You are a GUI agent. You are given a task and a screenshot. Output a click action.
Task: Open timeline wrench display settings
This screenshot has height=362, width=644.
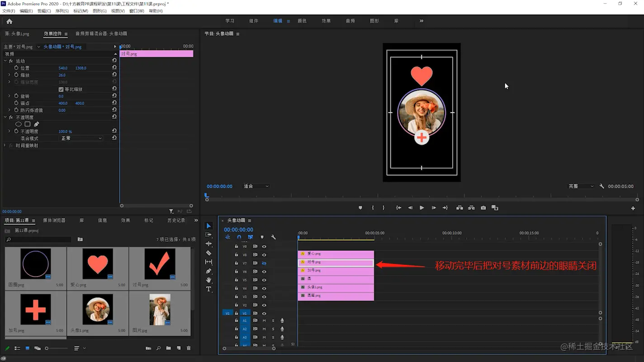273,237
